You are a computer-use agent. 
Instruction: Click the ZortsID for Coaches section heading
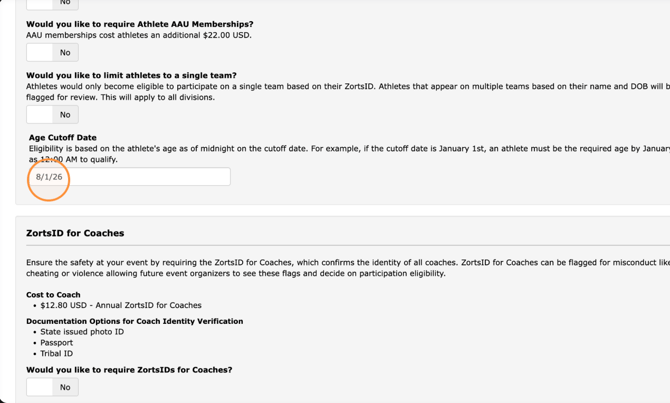coord(75,233)
